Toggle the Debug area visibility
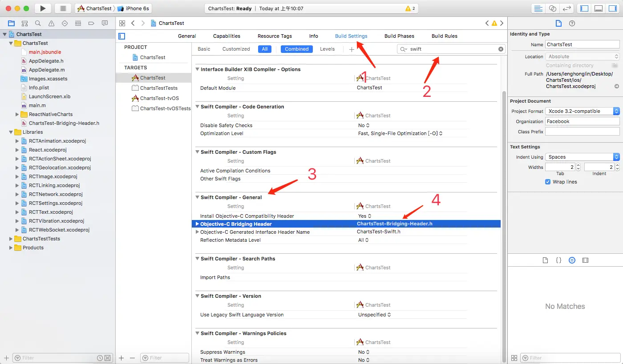The width and height of the screenshot is (623, 364). point(599,8)
